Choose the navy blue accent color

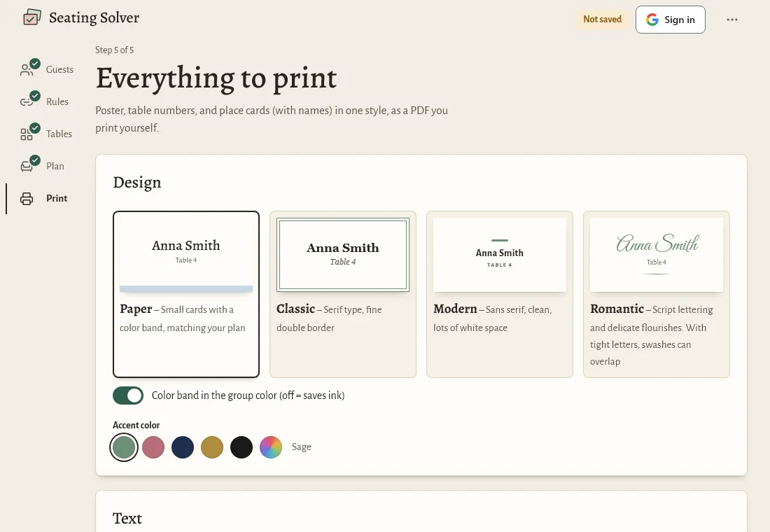coord(183,447)
